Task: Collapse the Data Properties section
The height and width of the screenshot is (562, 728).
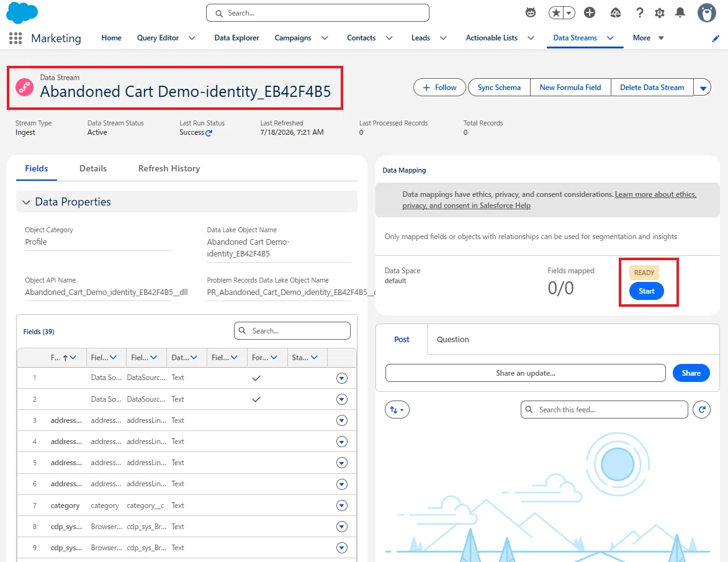Action: point(27,202)
